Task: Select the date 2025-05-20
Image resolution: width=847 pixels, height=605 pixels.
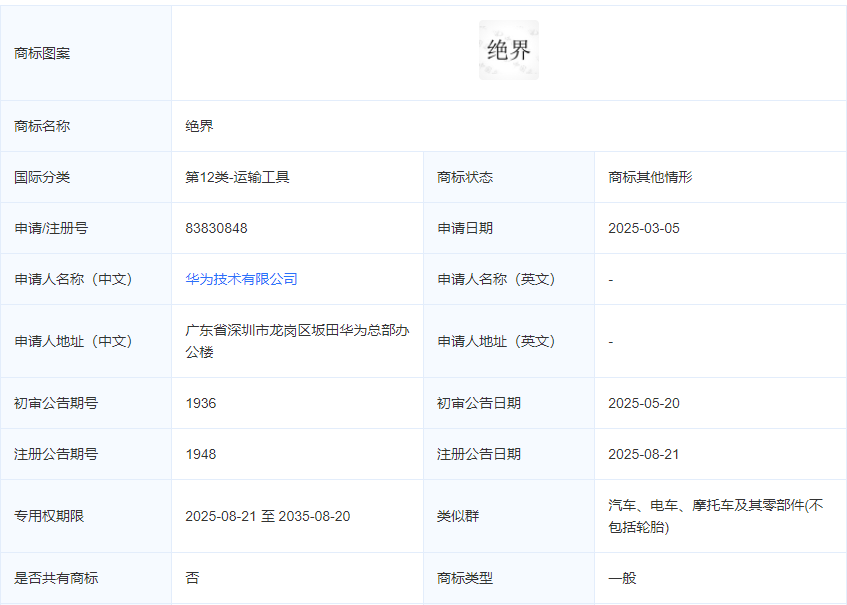Action: [644, 403]
